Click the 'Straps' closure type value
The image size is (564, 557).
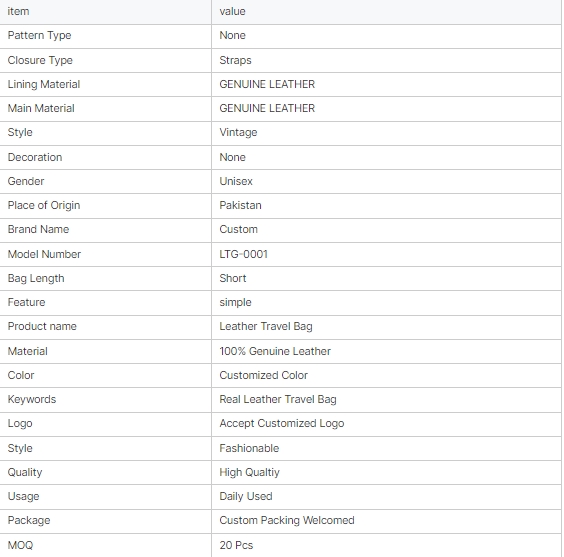tap(235, 60)
